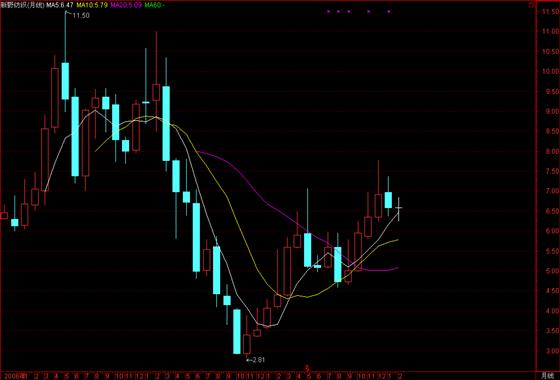Click the 11.00 level on price axis

click(550, 31)
